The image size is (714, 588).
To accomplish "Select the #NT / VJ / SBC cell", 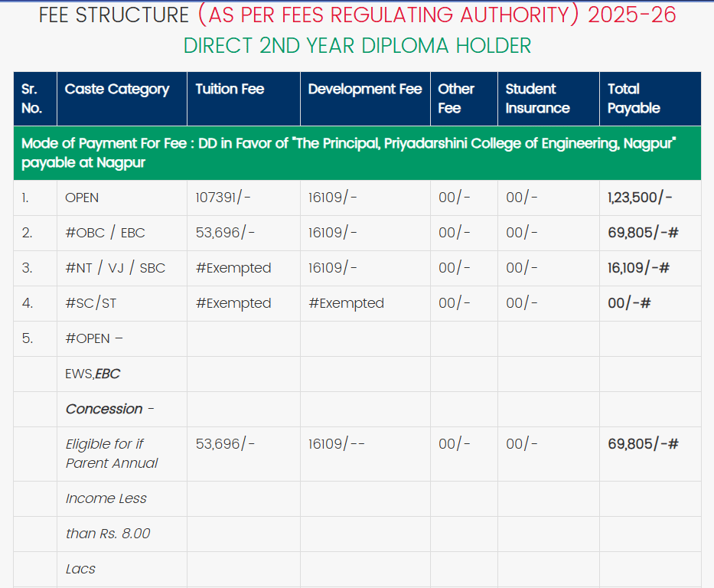I will pyautogui.click(x=115, y=269).
